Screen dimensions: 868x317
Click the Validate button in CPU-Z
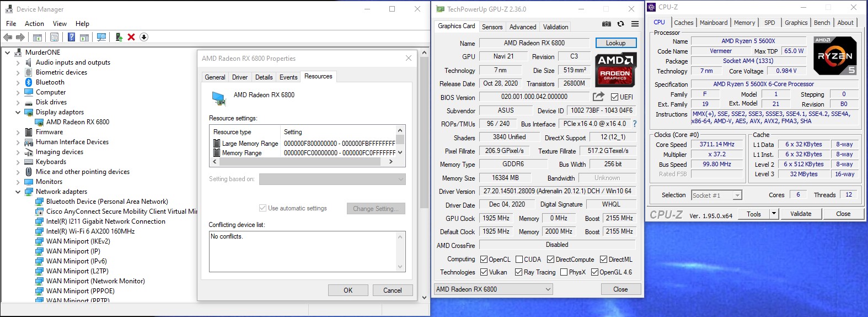pos(801,214)
